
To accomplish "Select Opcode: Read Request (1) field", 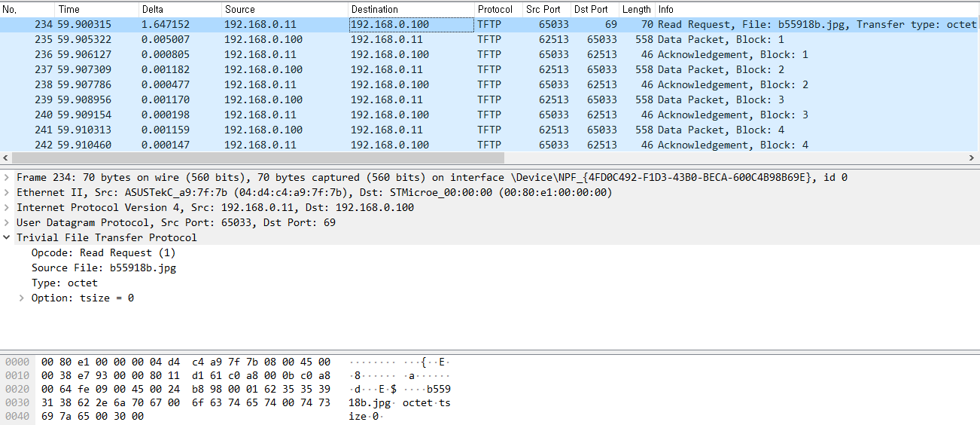I will tap(103, 252).
